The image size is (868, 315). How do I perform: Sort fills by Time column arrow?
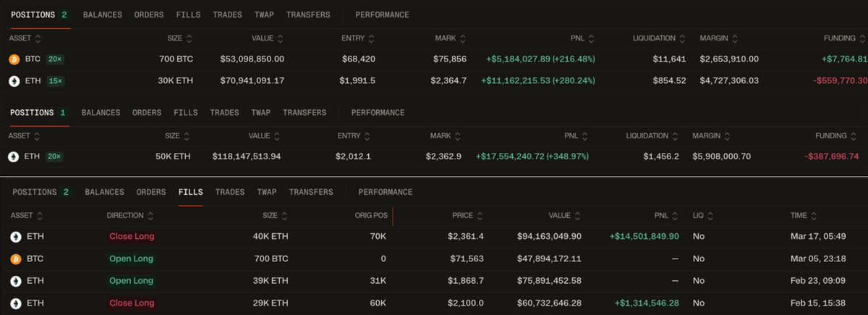coord(815,216)
